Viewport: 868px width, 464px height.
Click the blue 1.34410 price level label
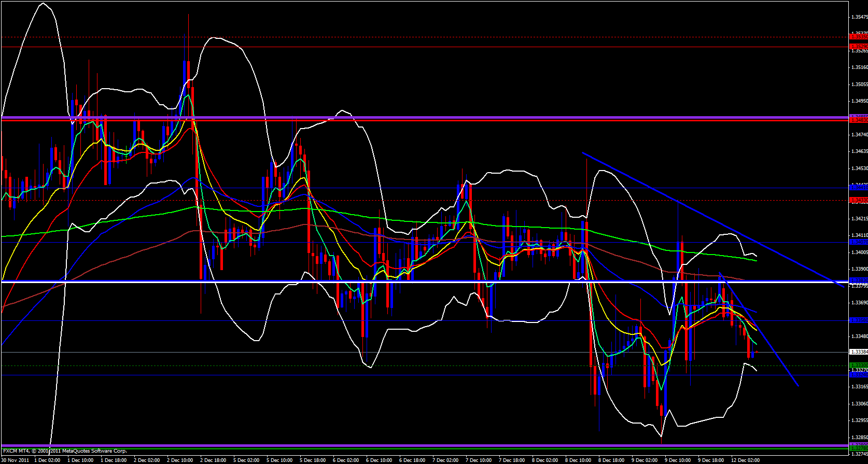[x=858, y=188]
